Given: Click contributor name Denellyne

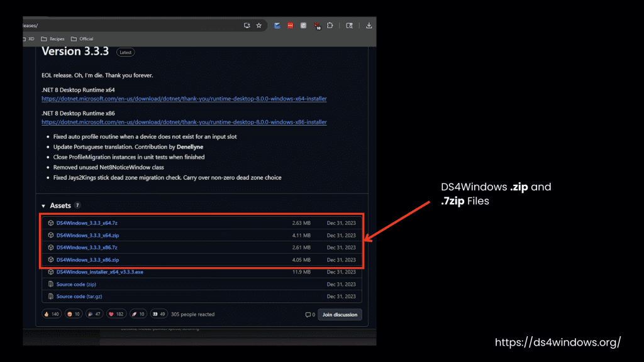Looking at the screenshot, I should tap(190, 147).
